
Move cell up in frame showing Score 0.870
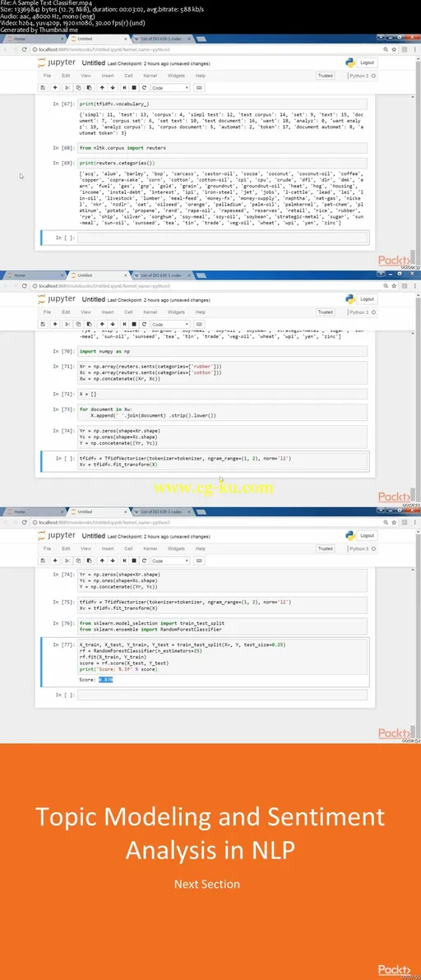(102, 561)
